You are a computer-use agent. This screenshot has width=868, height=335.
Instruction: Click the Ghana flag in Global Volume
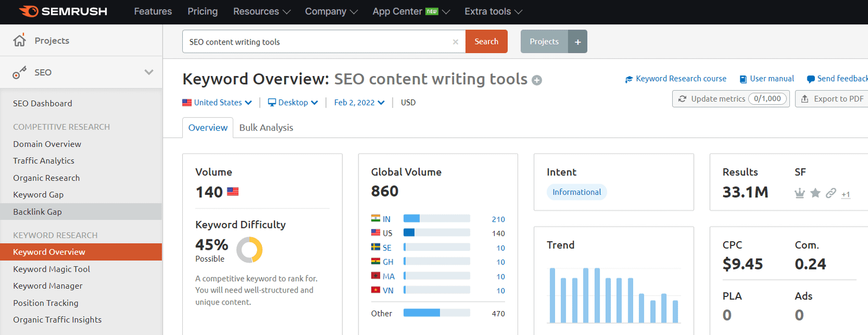375,261
